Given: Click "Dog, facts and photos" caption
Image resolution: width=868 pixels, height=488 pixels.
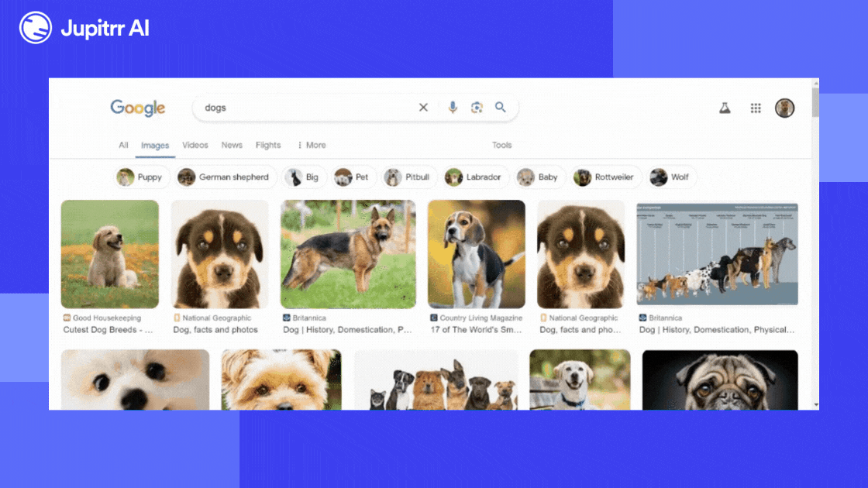Looking at the screenshot, I should (x=215, y=330).
